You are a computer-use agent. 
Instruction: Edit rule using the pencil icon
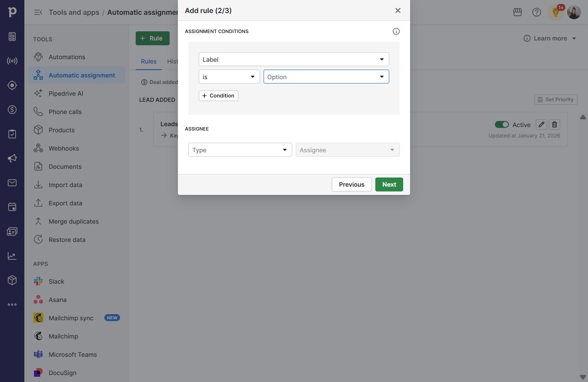click(541, 124)
